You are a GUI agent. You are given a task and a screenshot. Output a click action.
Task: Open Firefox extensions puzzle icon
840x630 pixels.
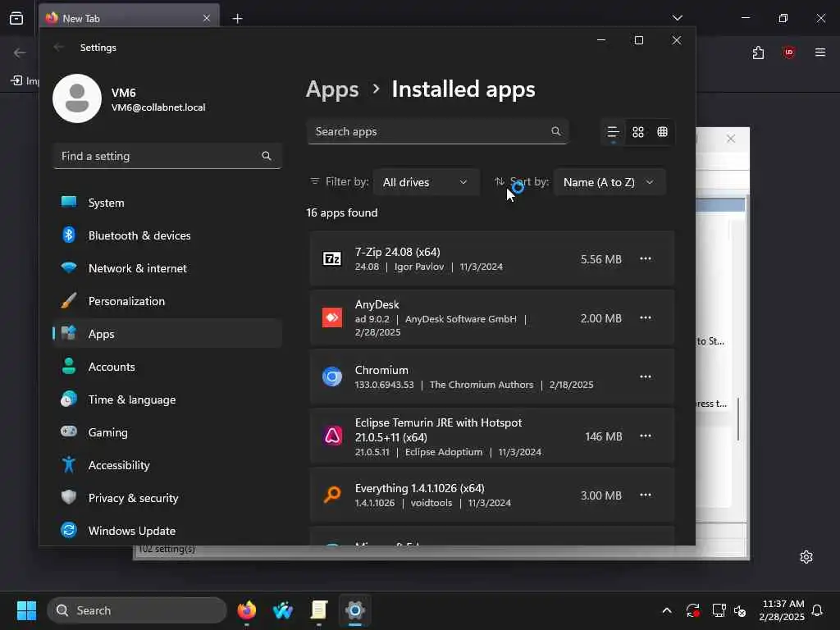(x=758, y=52)
